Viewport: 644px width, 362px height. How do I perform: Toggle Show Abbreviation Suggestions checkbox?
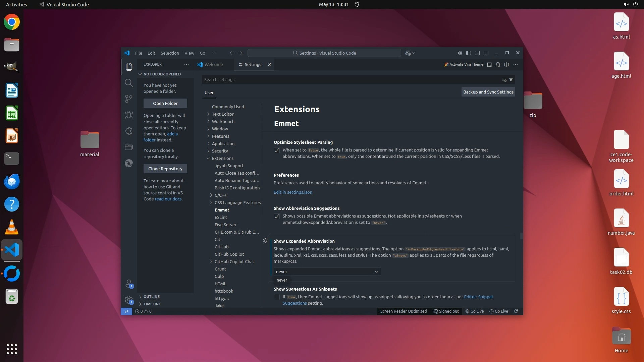(277, 216)
